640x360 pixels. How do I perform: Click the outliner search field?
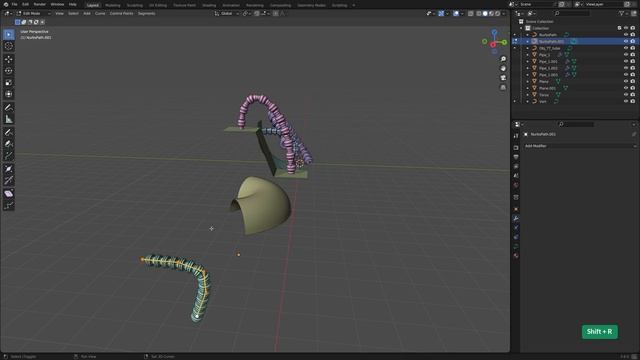click(572, 13)
